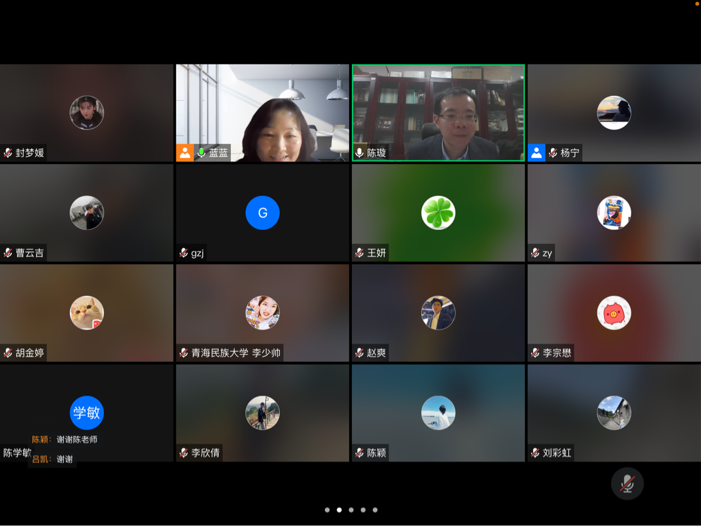Go to the first page indicator dot
Image resolution: width=701 pixels, height=526 pixels.
click(x=327, y=510)
